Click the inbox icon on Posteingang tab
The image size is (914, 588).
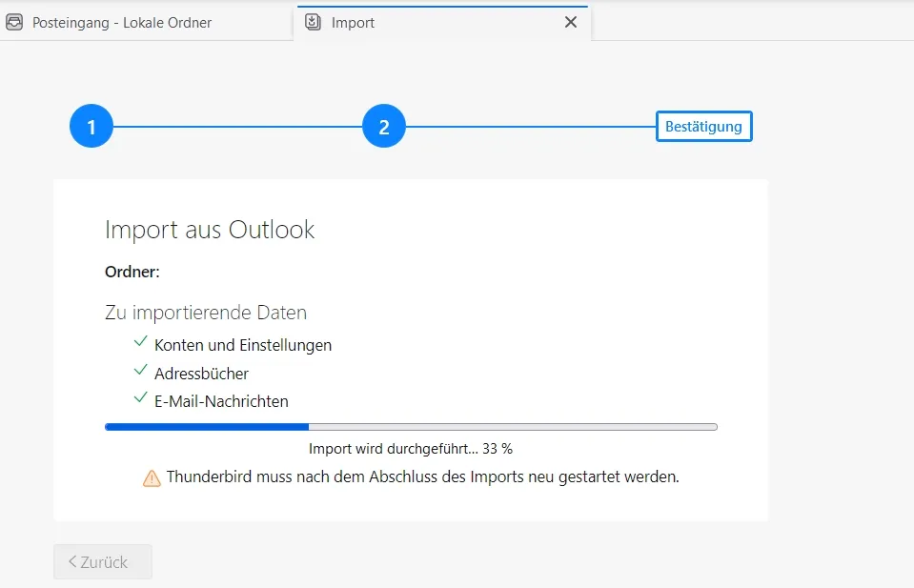pos(14,22)
